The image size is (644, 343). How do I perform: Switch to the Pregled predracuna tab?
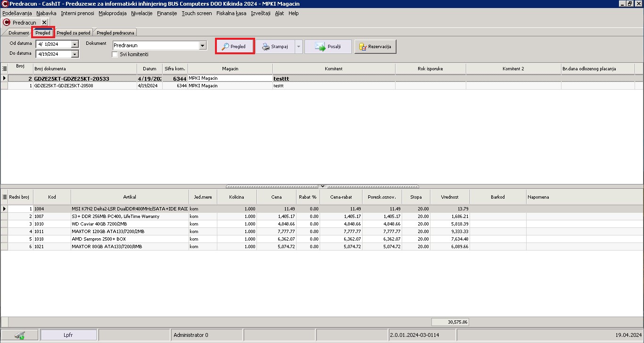(116, 33)
